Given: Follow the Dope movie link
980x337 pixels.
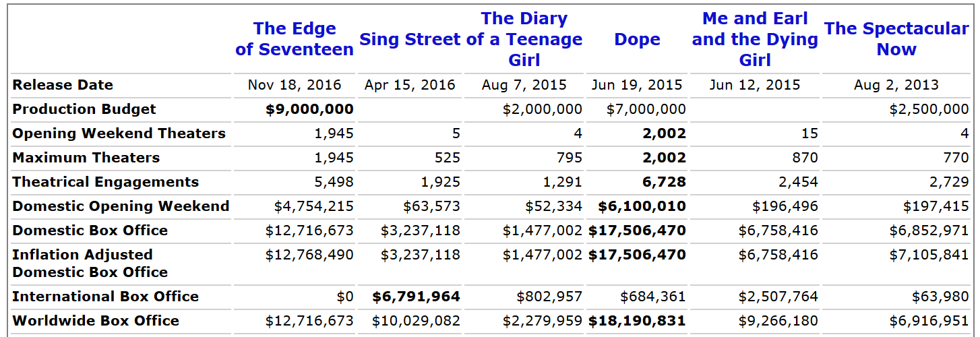Looking at the screenshot, I should click(x=637, y=40).
